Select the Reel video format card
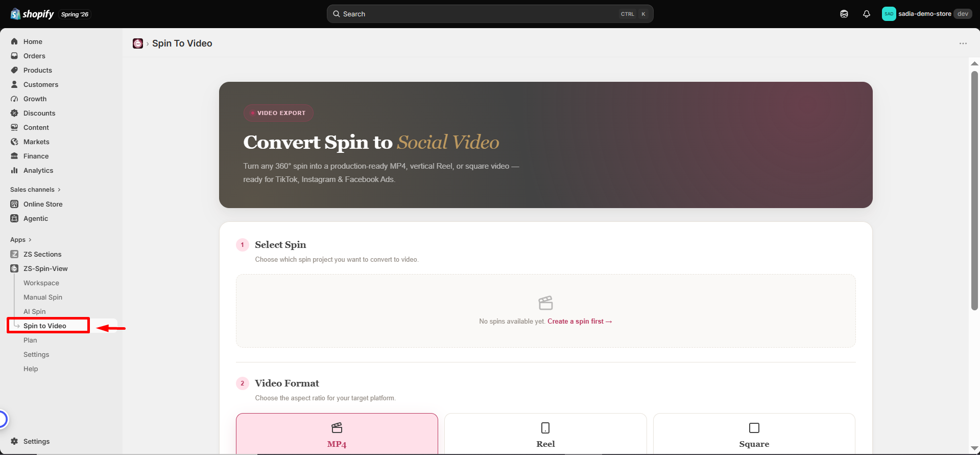The image size is (980, 455). pos(545,434)
